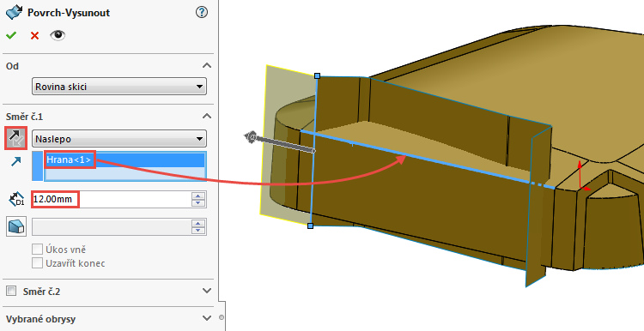Increase the draft angle with the up spinner

pos(198,224)
